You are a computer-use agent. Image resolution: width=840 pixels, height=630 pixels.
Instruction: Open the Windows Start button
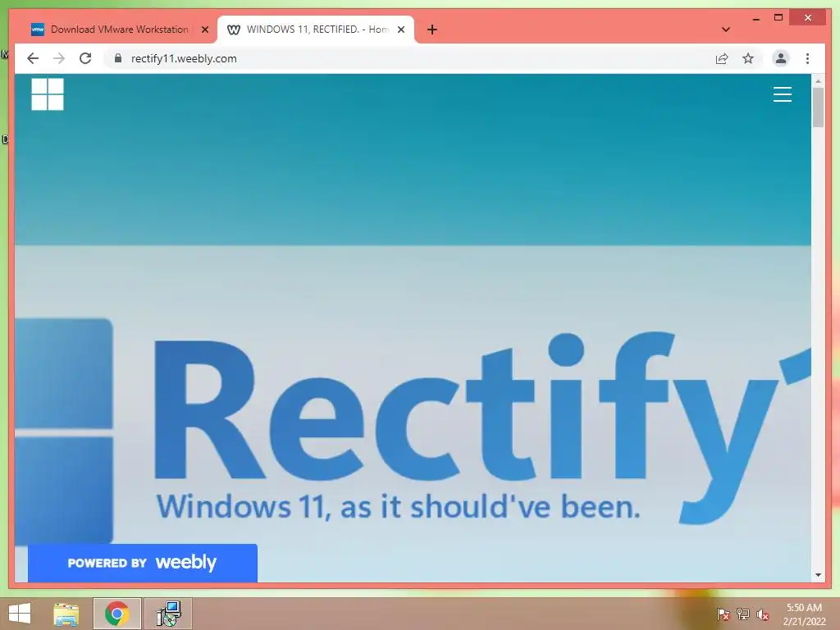click(x=20, y=614)
